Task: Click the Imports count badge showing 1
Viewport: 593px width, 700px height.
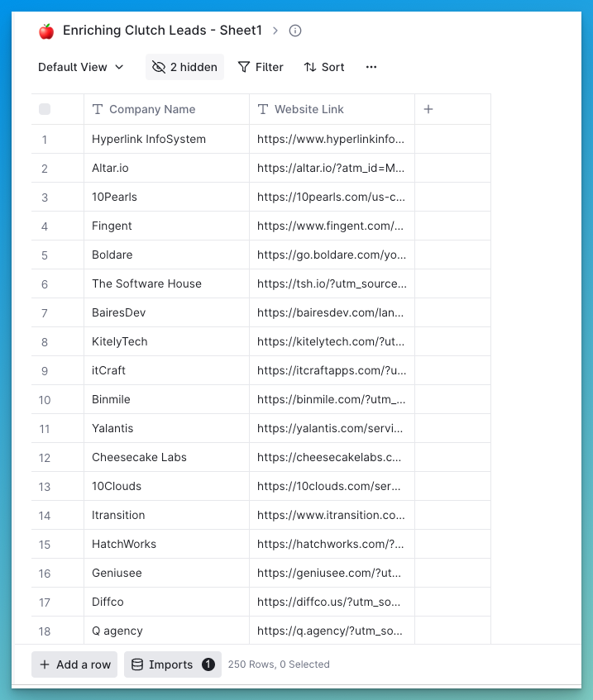Action: click(x=208, y=664)
